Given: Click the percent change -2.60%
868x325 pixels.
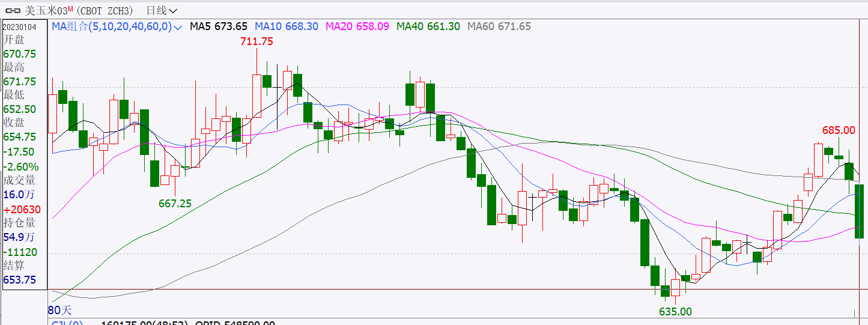Looking at the screenshot, I should pos(21,166).
